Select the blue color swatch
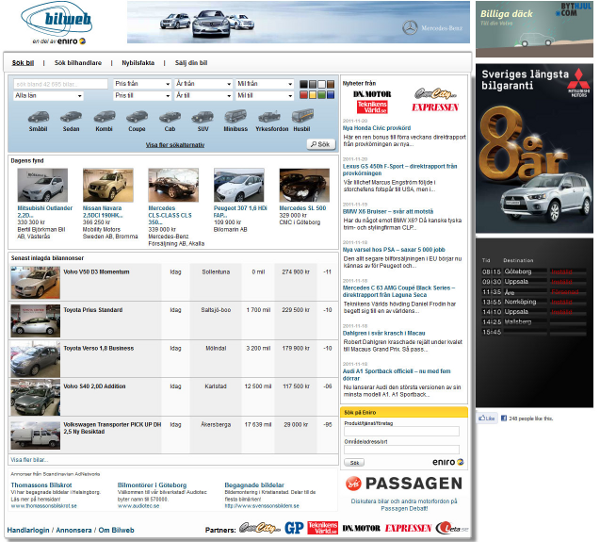600x542 pixels. (331, 95)
